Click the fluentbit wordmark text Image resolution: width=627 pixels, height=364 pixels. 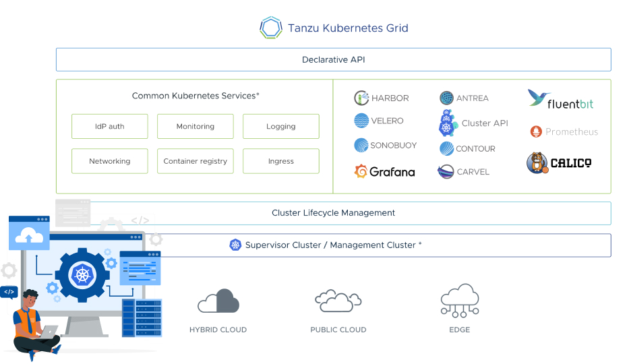click(570, 104)
